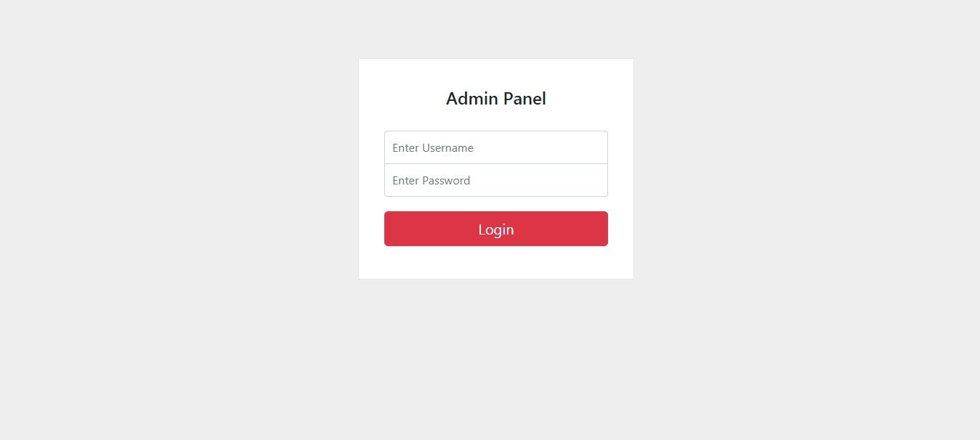980x440 pixels.
Task: Click the Enter Username input field
Action: 495,147
